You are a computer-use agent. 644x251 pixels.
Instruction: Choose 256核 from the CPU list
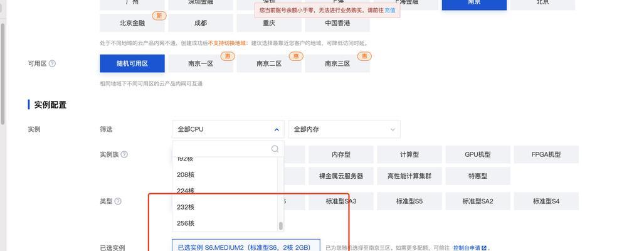[225, 223]
